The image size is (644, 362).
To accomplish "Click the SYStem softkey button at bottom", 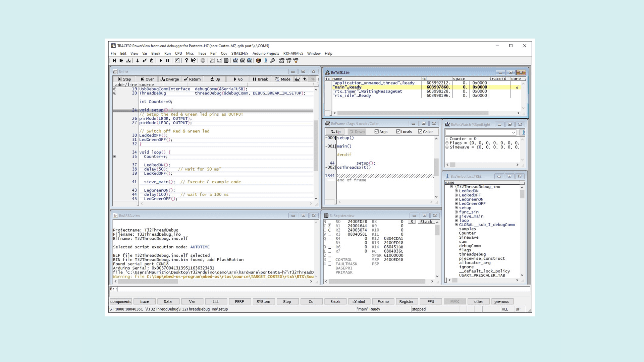I will tap(263, 302).
